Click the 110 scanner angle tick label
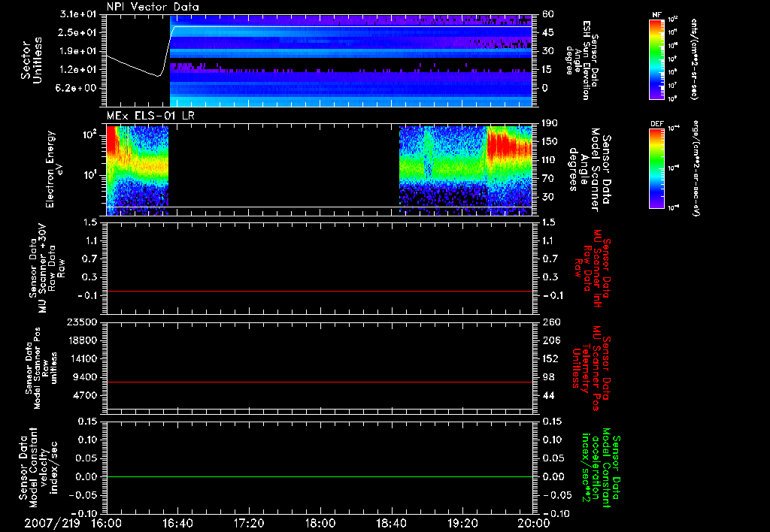This screenshot has width=770, height=532. click(550, 160)
